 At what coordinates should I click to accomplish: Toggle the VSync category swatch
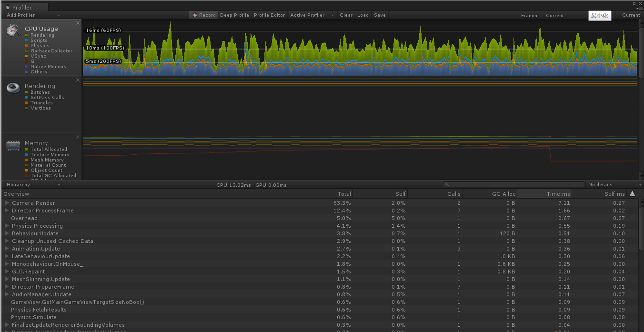27,56
